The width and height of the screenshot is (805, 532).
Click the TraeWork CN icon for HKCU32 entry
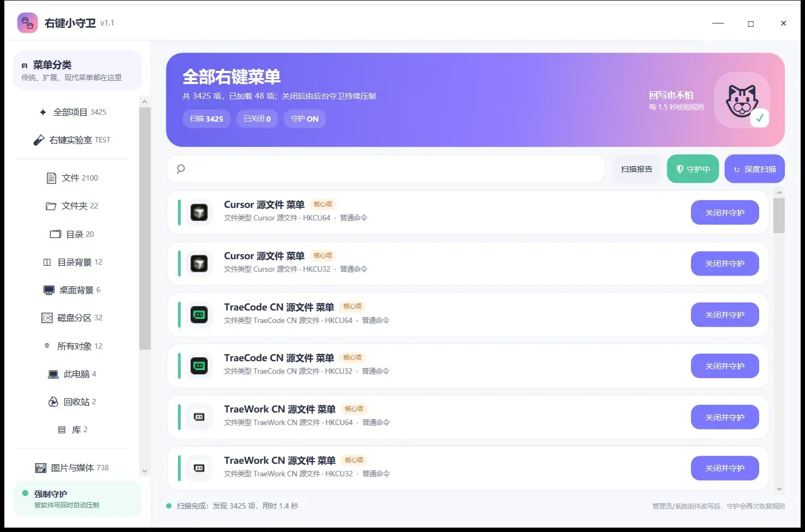point(199,468)
